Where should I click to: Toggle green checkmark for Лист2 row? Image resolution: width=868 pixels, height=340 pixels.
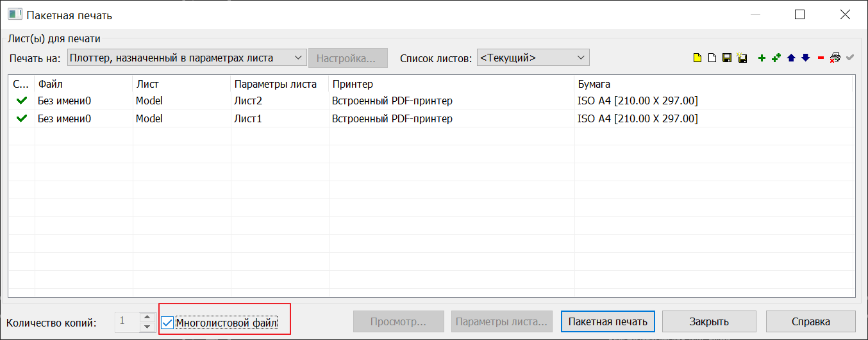pyautogui.click(x=22, y=101)
